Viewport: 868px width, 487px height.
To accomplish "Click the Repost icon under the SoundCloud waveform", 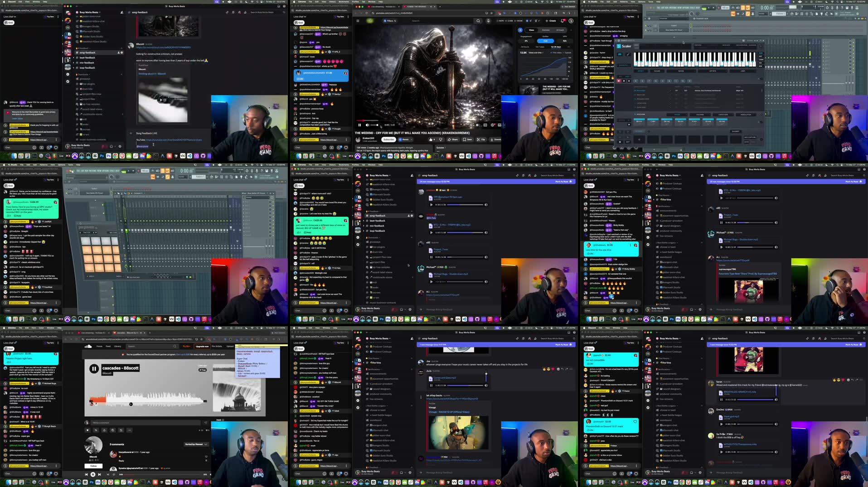I will (x=96, y=430).
